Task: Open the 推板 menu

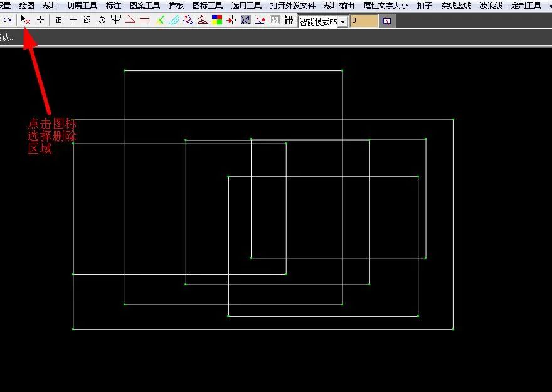Action: [x=176, y=6]
